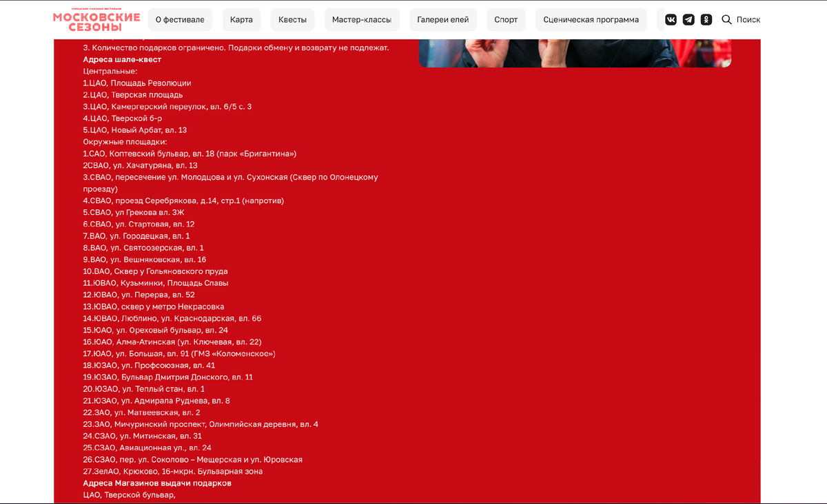This screenshot has width=827, height=504.
Task: Click address СЗАО, ул. Митинская, вл. 31
Action: click(143, 435)
